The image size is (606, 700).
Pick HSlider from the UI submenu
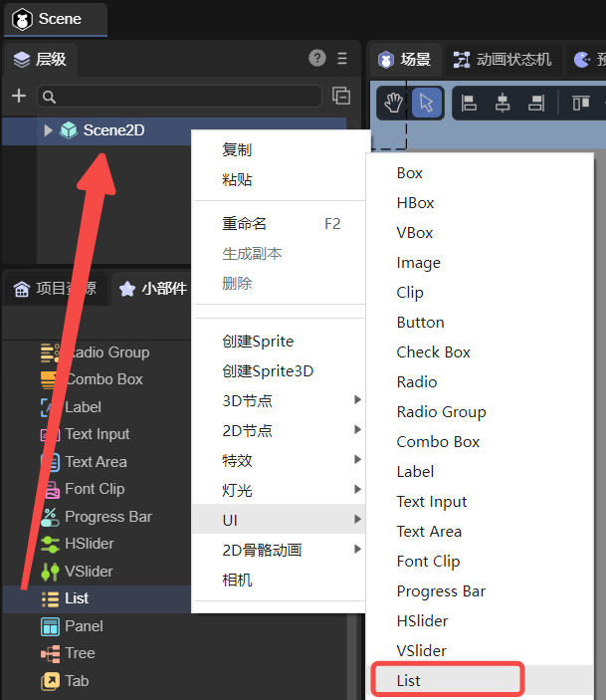[x=422, y=620]
